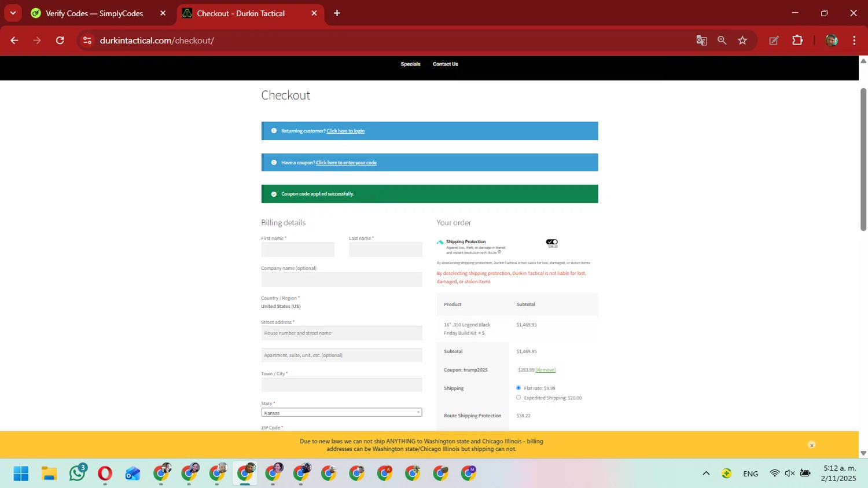This screenshot has height=488, width=868.
Task: Click the Town / City field
Action: pyautogui.click(x=341, y=385)
